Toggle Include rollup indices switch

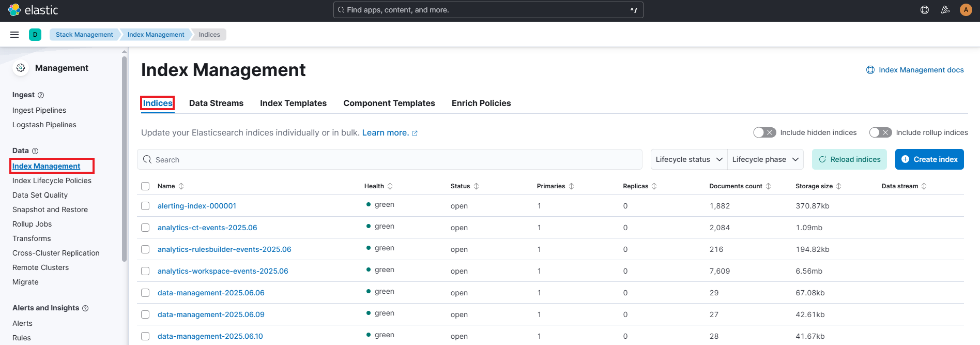point(880,132)
